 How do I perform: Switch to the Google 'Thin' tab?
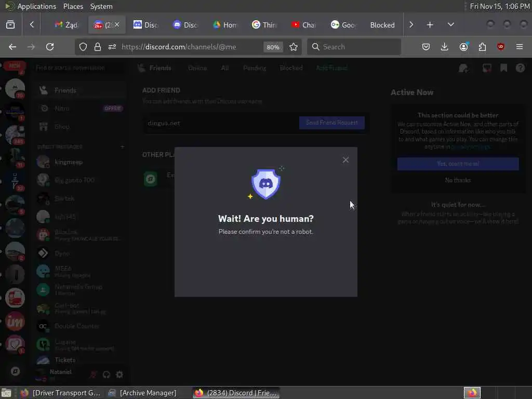264,25
